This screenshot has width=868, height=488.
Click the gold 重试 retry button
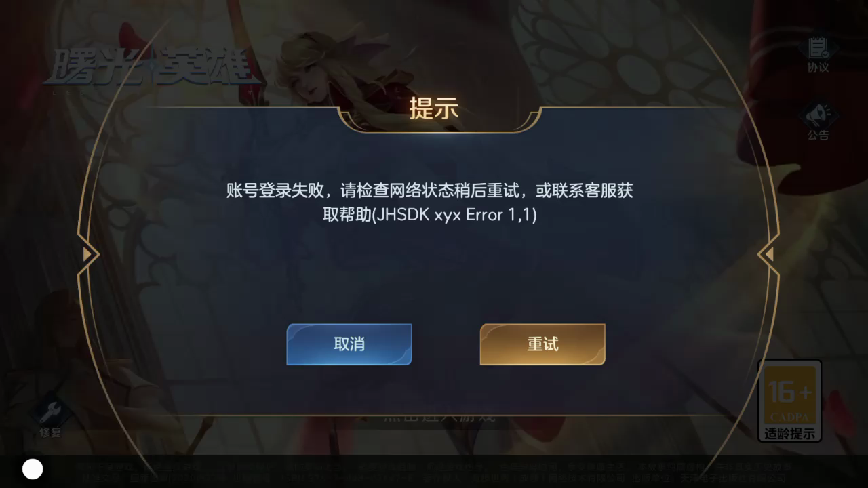pos(542,344)
